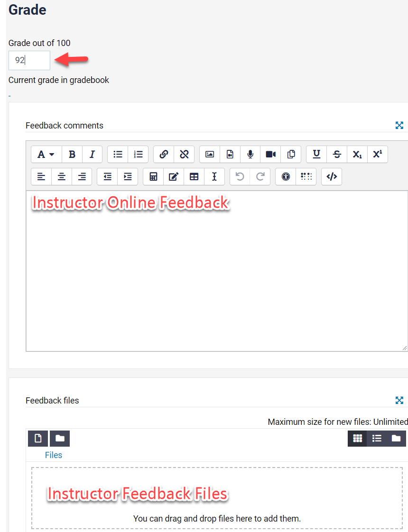Record a video comment

(270, 154)
